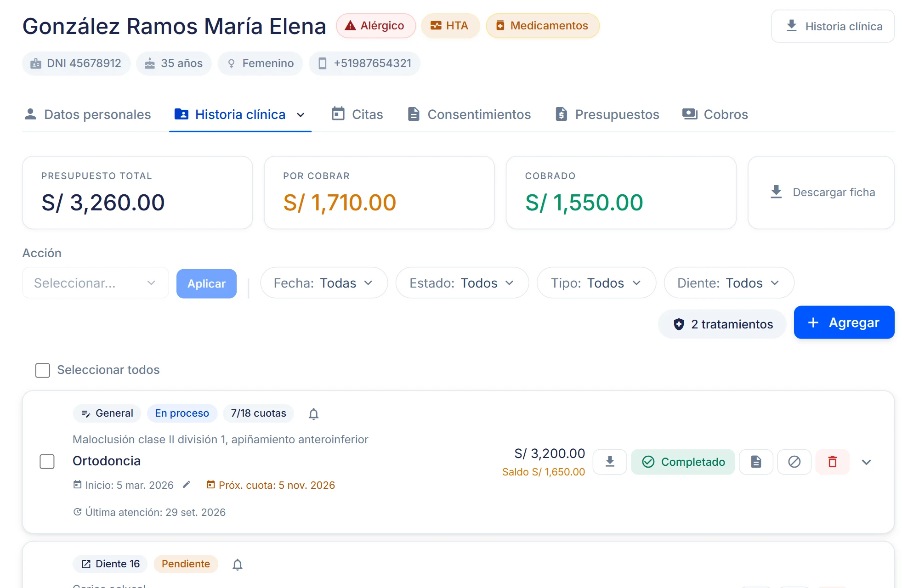Click the Descargar ficha button
This screenshot has width=919, height=588.
822,192
